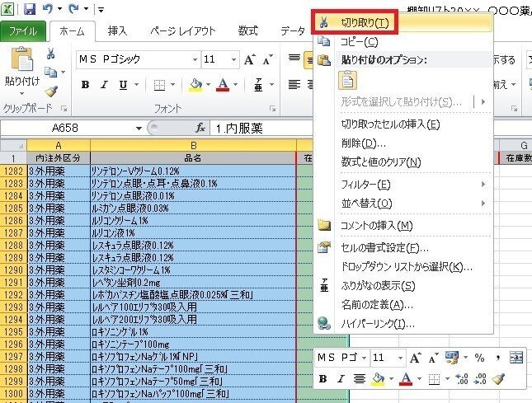Click the Copy icon in Clipboard group
Viewport: 532px width, 403px height.
(x=51, y=72)
